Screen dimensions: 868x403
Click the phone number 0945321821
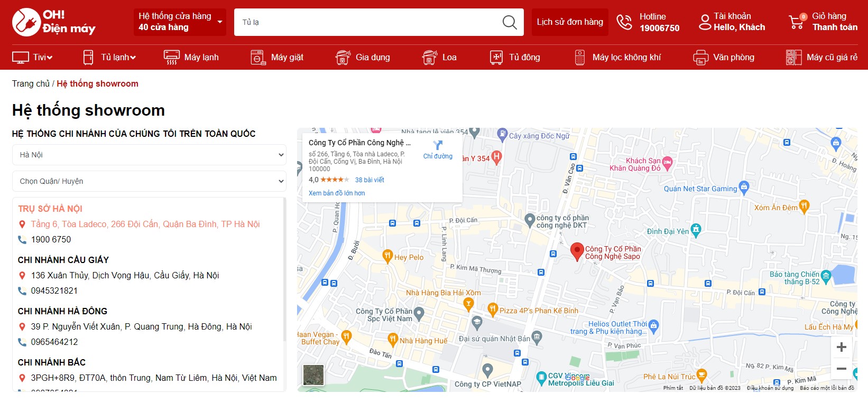[54, 291]
